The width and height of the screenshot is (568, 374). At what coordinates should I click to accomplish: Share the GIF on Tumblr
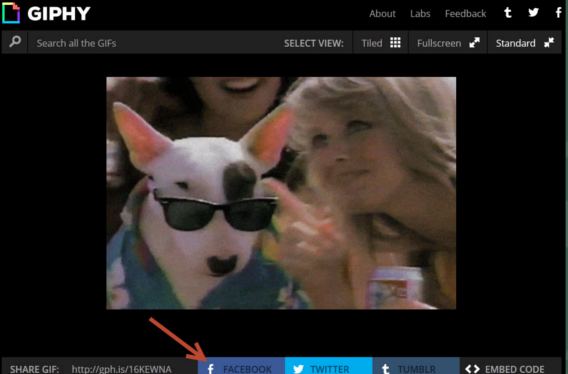[x=416, y=366]
